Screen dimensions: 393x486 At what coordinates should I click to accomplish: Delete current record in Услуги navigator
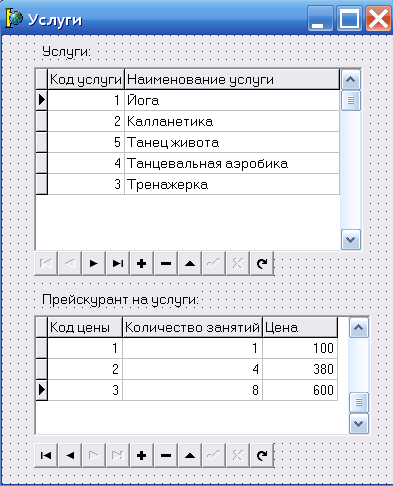click(166, 263)
